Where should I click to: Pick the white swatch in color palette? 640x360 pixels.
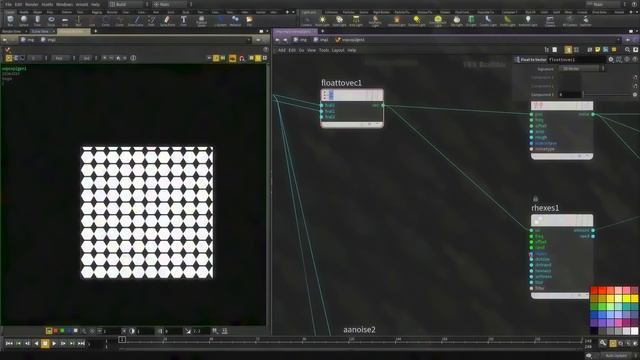pos(634,331)
